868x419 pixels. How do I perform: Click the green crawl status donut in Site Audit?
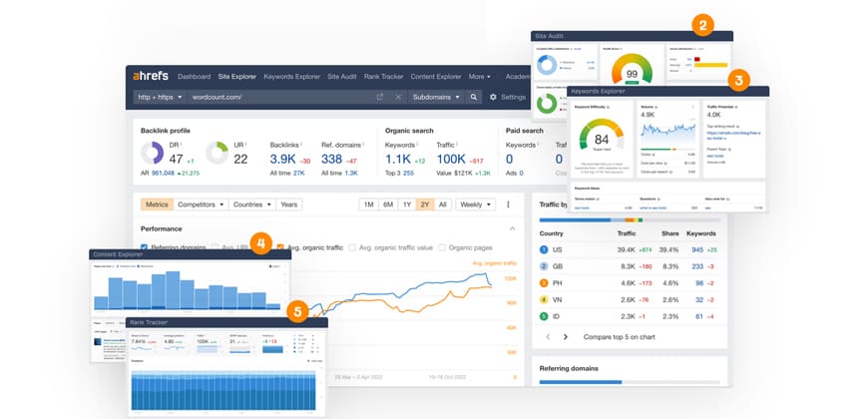click(547, 104)
